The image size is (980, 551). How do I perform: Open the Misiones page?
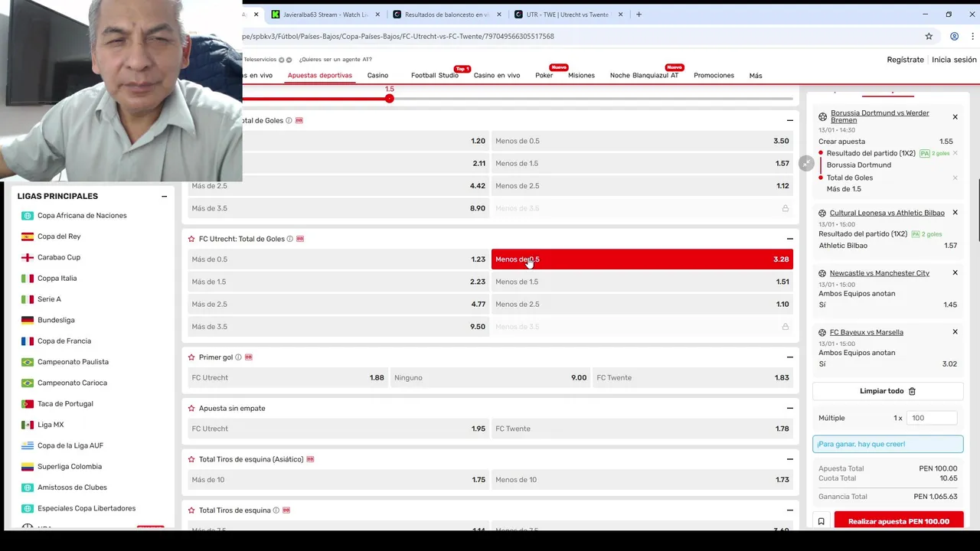click(581, 76)
